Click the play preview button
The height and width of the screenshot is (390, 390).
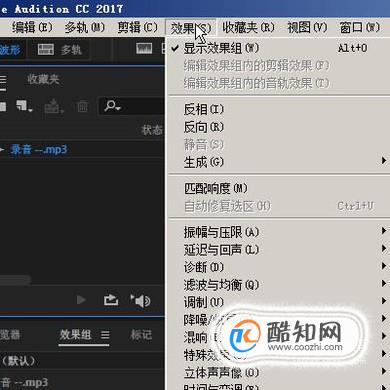81,300
